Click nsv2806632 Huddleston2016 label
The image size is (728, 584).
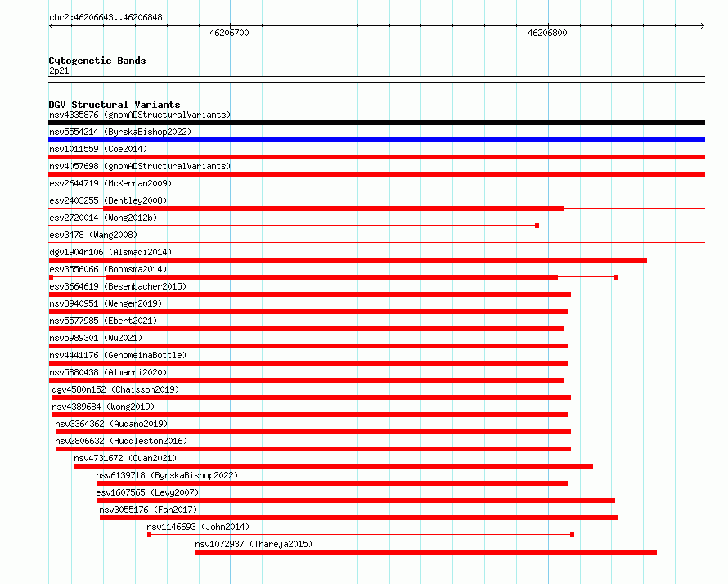tap(121, 441)
